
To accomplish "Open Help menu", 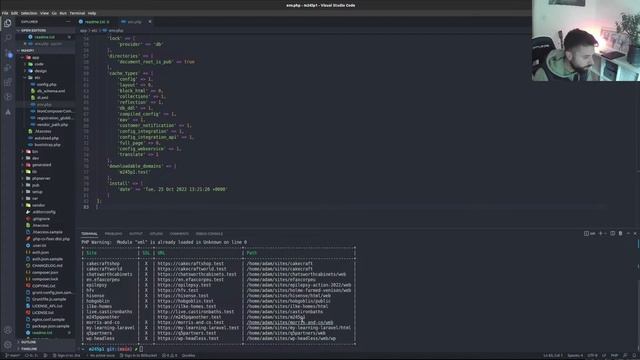I will click(92, 13).
